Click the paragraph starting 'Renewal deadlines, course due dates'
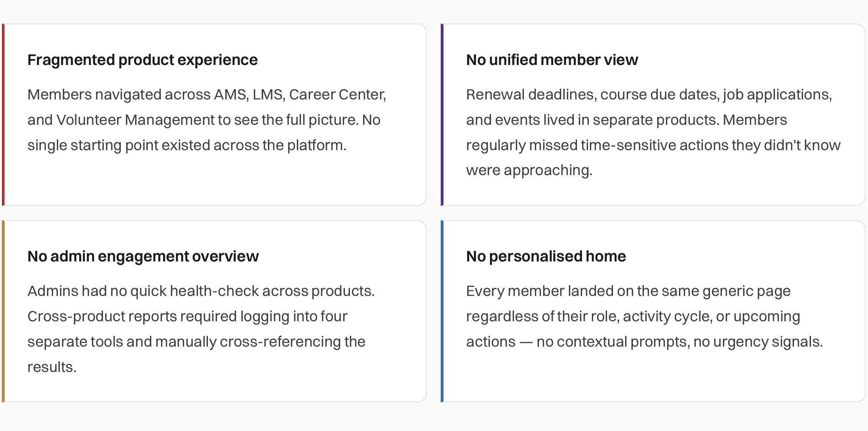Screen dimensions: 868x431 coord(653,132)
